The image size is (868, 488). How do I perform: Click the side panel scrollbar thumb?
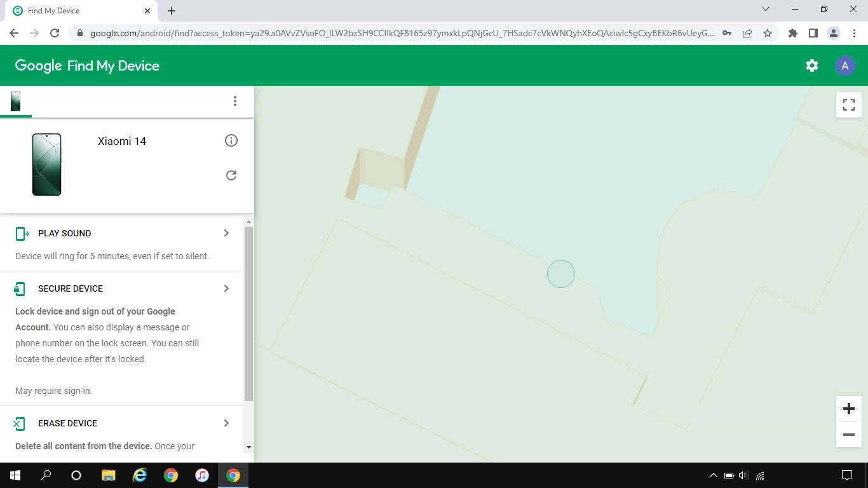248,314
